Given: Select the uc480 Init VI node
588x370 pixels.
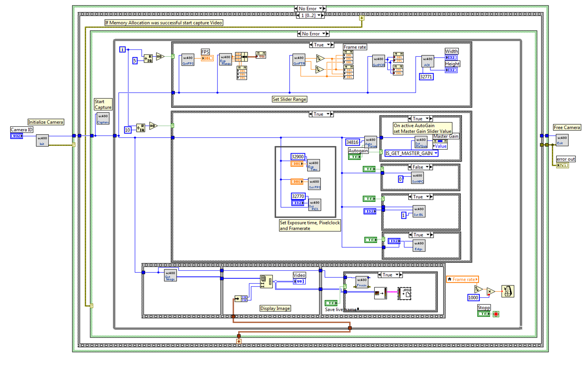Looking at the screenshot, I should 42,140.
